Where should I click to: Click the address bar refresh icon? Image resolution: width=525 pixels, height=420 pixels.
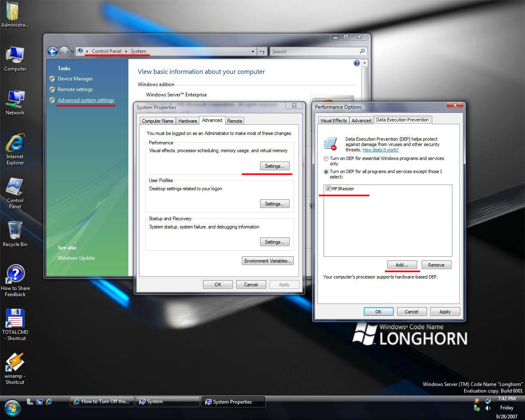click(262, 51)
